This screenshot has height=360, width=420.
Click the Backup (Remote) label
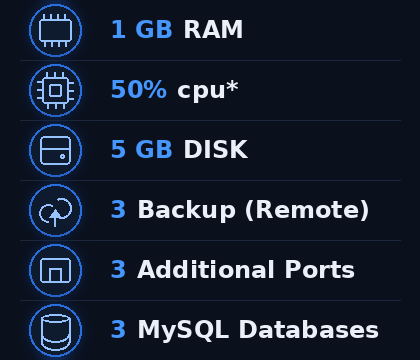[x=253, y=210]
